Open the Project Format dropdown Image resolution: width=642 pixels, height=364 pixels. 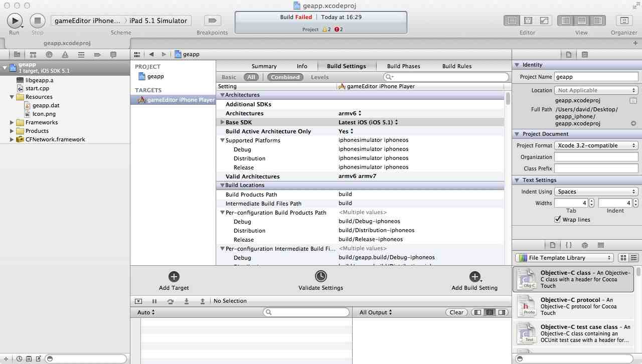point(596,145)
